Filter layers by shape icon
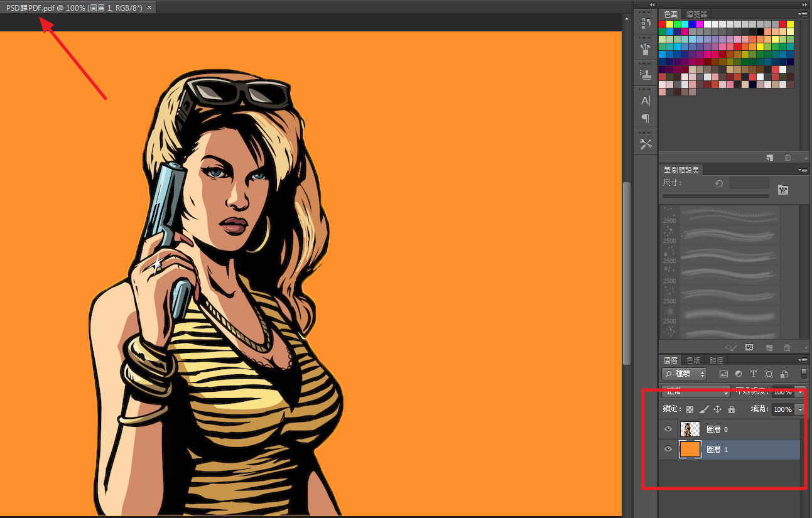 click(x=769, y=374)
